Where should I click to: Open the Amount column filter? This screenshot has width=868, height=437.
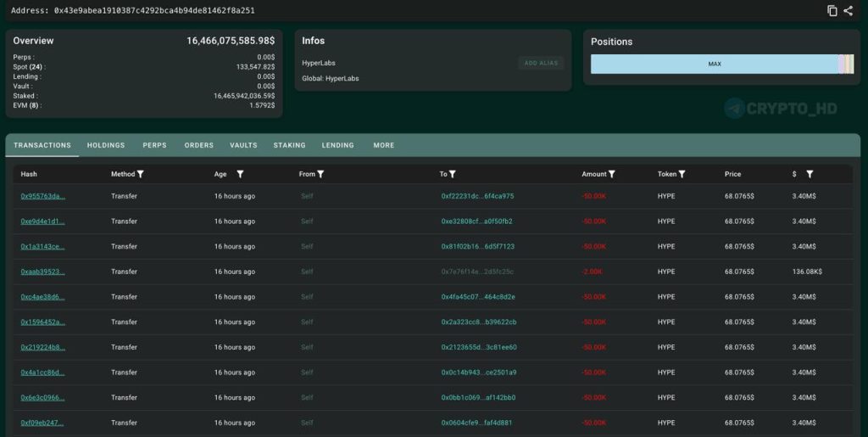tap(612, 174)
